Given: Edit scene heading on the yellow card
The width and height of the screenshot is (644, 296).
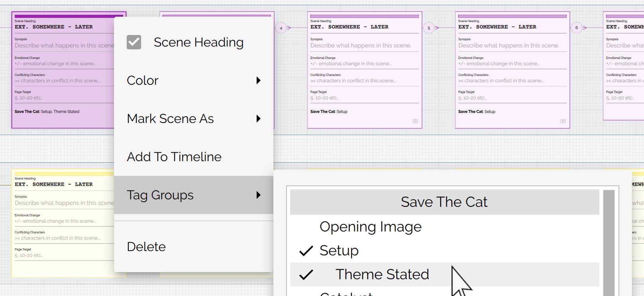Looking at the screenshot, I should coord(64,185).
